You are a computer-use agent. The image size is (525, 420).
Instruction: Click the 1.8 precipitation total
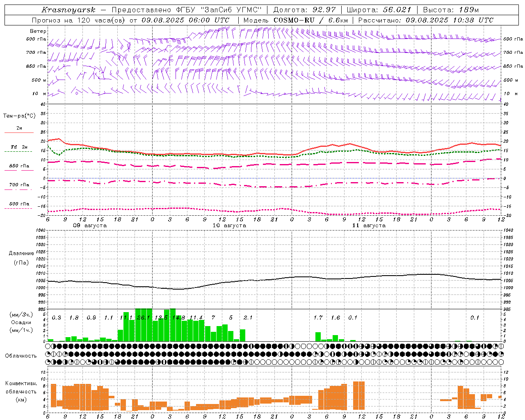(x=74, y=318)
